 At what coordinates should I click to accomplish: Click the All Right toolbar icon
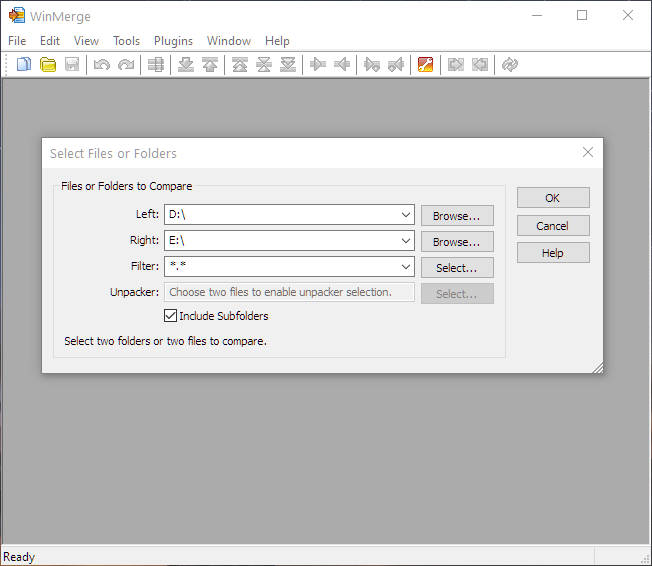(x=456, y=64)
